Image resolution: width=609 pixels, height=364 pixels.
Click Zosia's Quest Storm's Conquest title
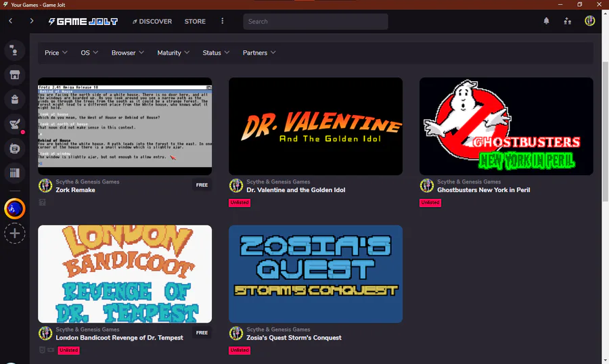(294, 338)
